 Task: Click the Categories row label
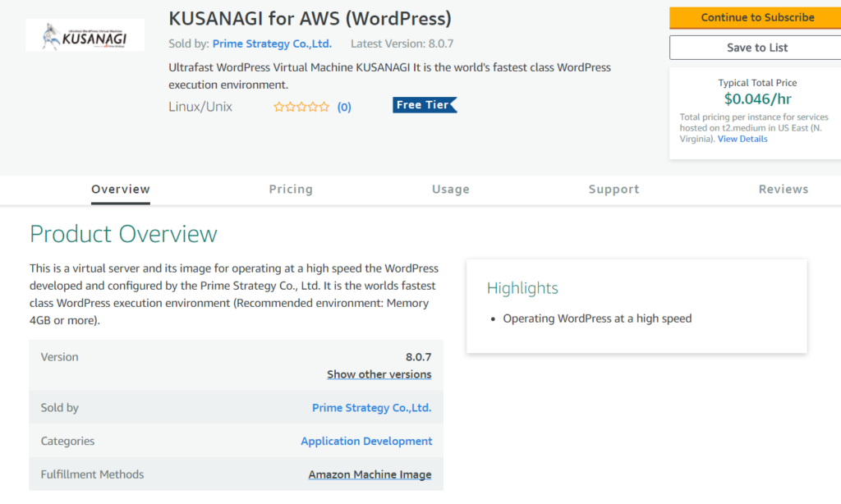coord(67,442)
